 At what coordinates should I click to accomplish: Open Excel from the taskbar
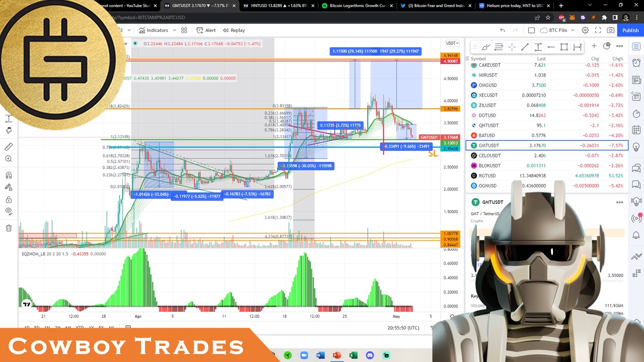353,355
